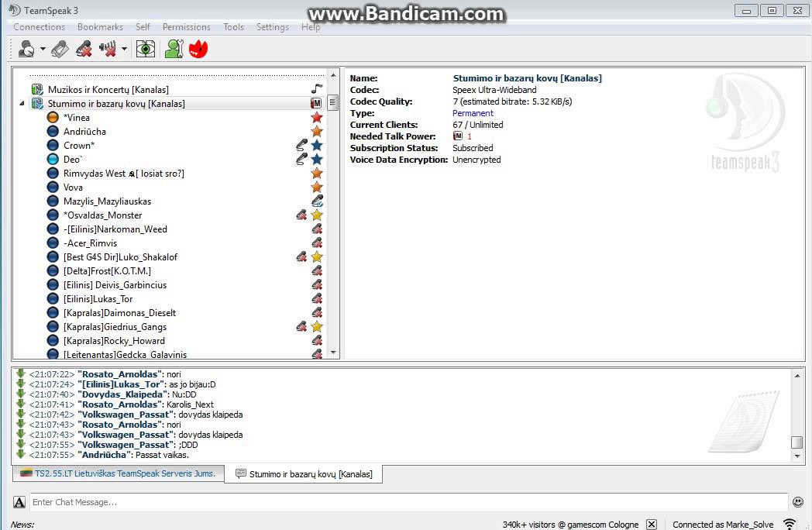
Task: Click the microphone icon next to Crown*
Action: (x=301, y=146)
